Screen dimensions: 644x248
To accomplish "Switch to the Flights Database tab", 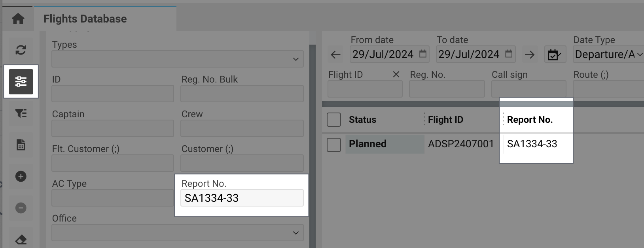I will pyautogui.click(x=85, y=19).
